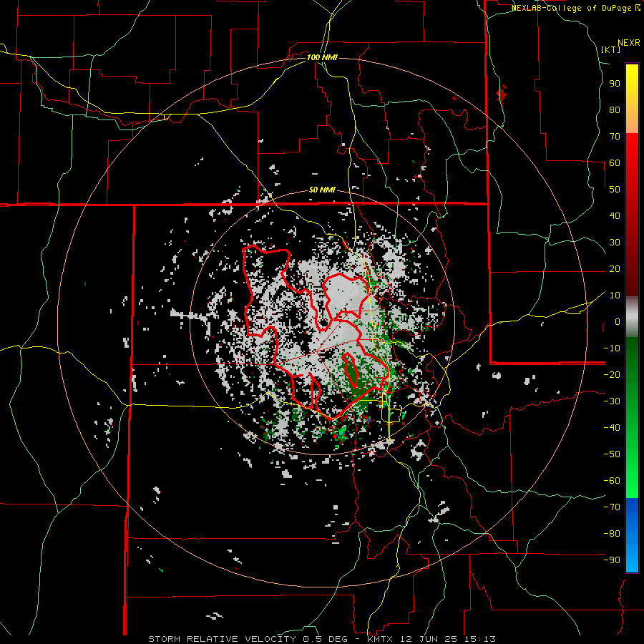Click the -90 value on the velocity scale
Screen dimensions: 644x644
pos(612,560)
